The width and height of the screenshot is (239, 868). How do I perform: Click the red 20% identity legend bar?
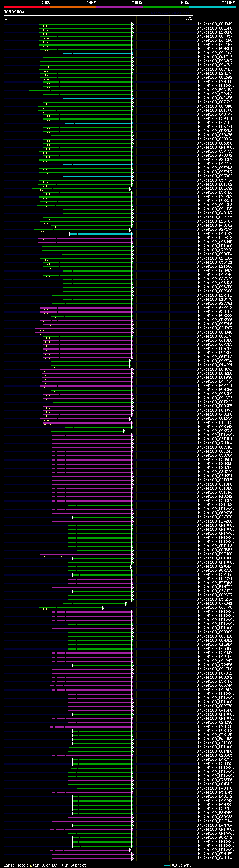click(27, 6)
